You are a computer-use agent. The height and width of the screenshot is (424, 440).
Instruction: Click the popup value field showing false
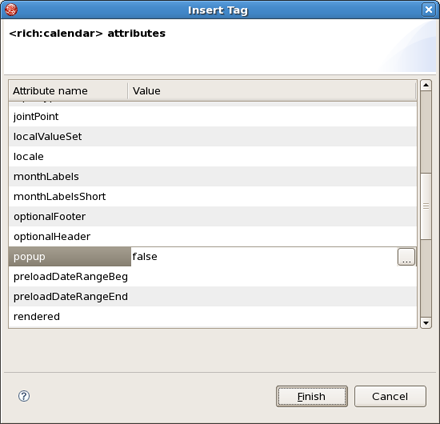264,257
